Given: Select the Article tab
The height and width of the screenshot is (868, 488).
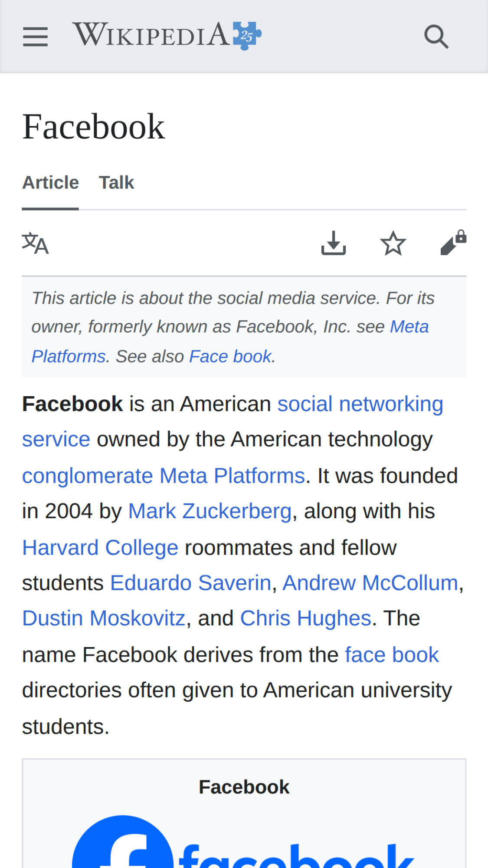Looking at the screenshot, I should tap(50, 183).
